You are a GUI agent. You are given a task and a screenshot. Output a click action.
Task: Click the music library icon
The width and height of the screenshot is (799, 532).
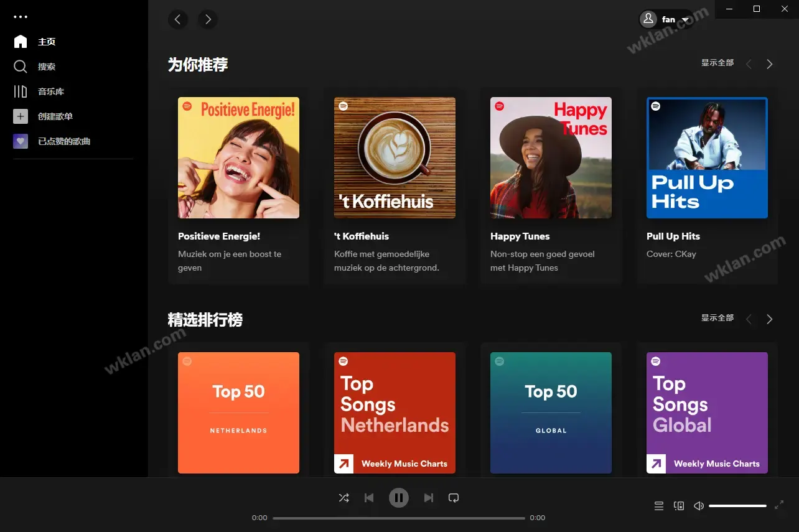pos(21,91)
